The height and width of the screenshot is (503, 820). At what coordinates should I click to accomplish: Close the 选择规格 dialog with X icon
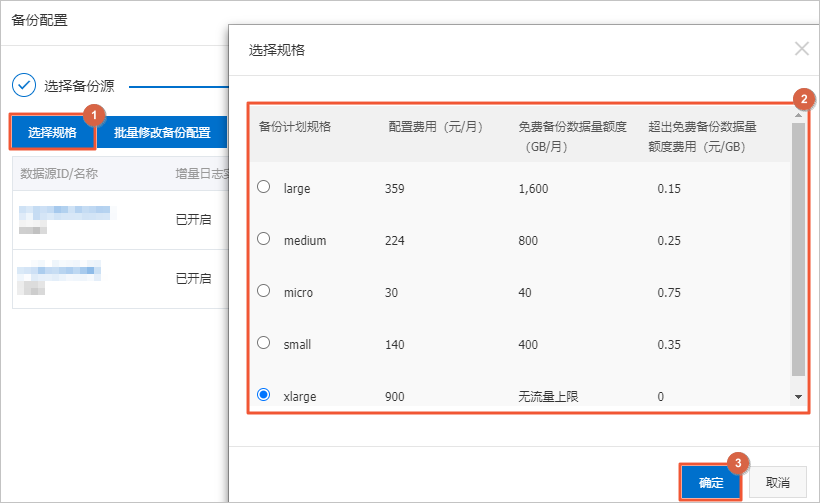[x=801, y=49]
